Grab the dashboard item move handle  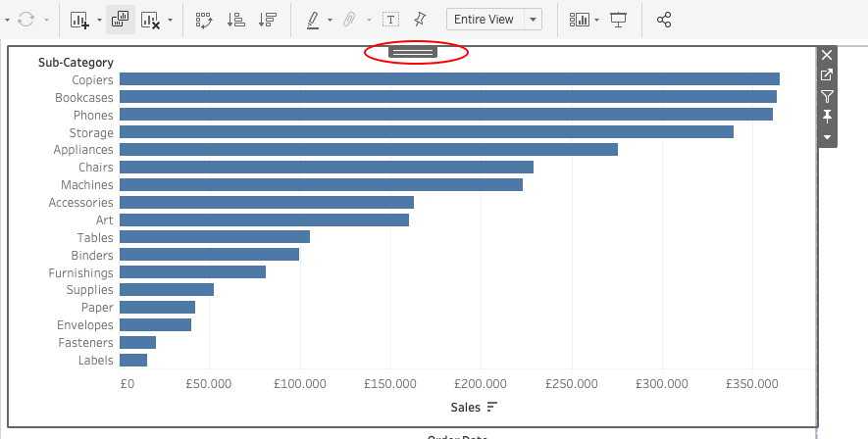(413, 52)
